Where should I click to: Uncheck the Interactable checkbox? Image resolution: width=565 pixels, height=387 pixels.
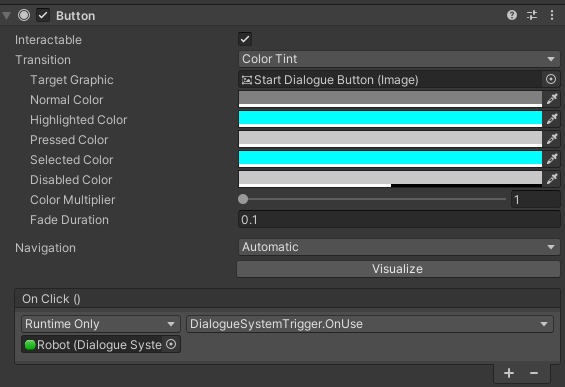coord(245,39)
